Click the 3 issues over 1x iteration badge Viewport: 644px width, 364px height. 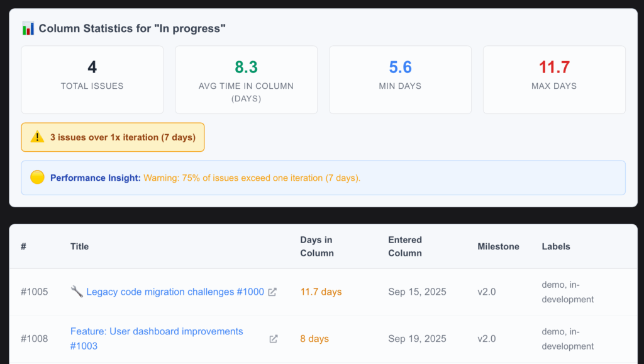tap(113, 137)
